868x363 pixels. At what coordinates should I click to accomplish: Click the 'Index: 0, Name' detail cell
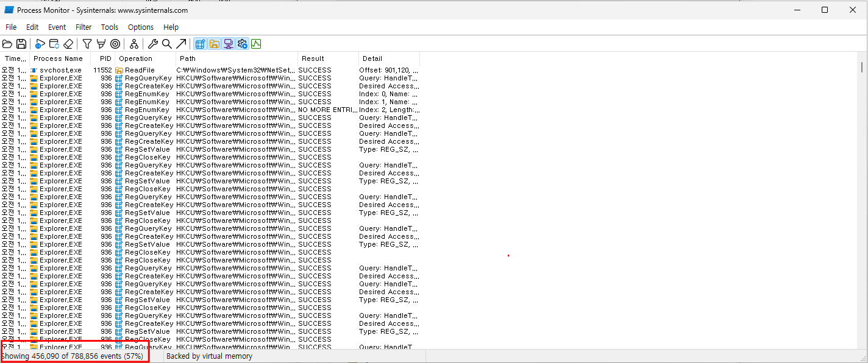[389, 94]
